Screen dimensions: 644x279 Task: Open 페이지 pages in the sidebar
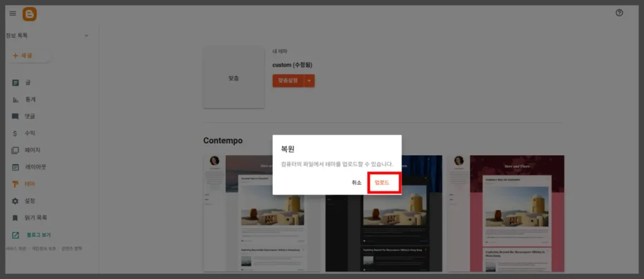32,150
